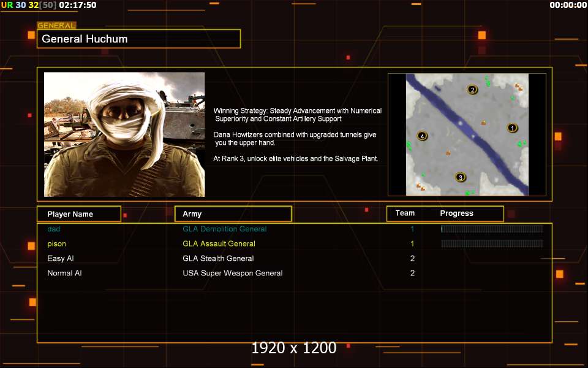Click the Rank 3 Salvage Plant text
Image resolution: width=588 pixels, height=368 pixels.
296,158
